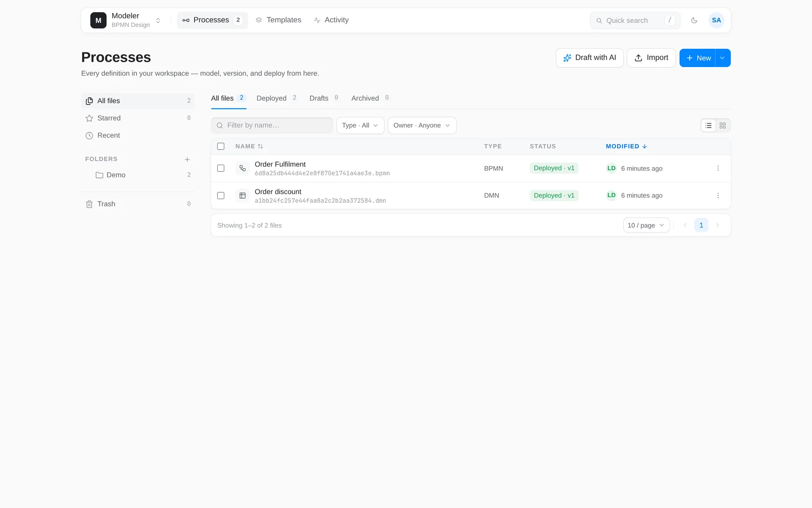The width and height of the screenshot is (812, 508).
Task: Open the Order discount file name
Action: coord(278,192)
